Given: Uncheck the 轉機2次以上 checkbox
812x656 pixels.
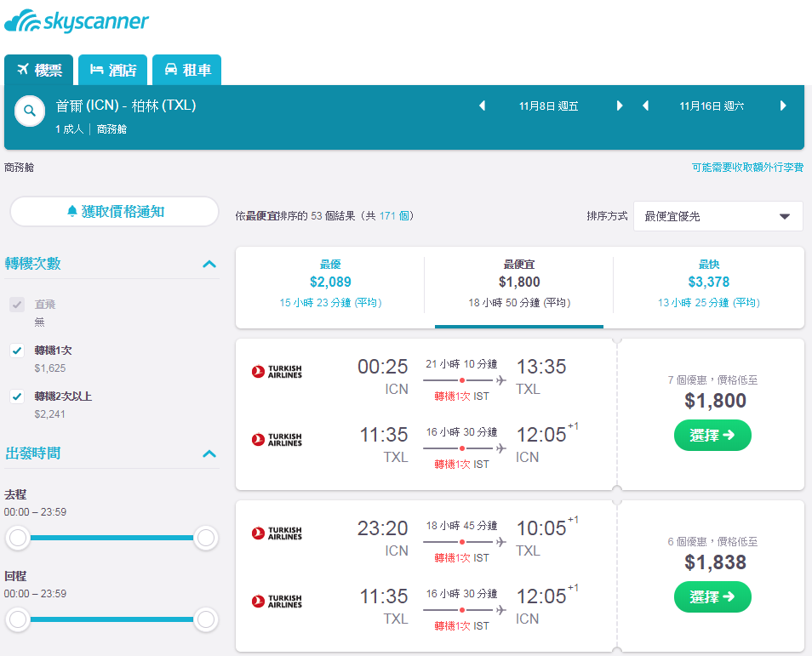Looking at the screenshot, I should pos(17,396).
